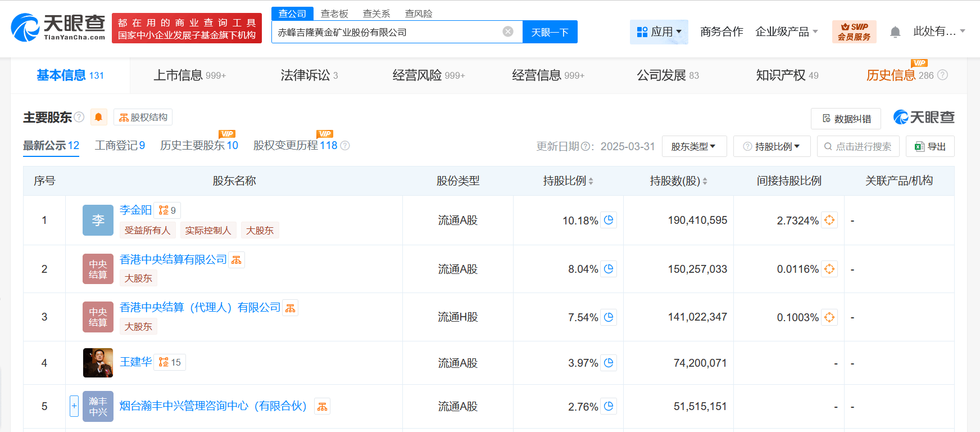Open equity structure icon beside 烟台瀚丰中兴管理咨询中心
Viewport: 980px width, 432px height.
click(322, 407)
